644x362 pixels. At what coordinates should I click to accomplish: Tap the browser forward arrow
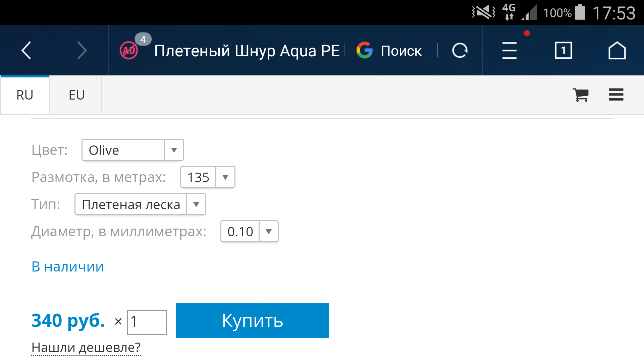tap(82, 51)
